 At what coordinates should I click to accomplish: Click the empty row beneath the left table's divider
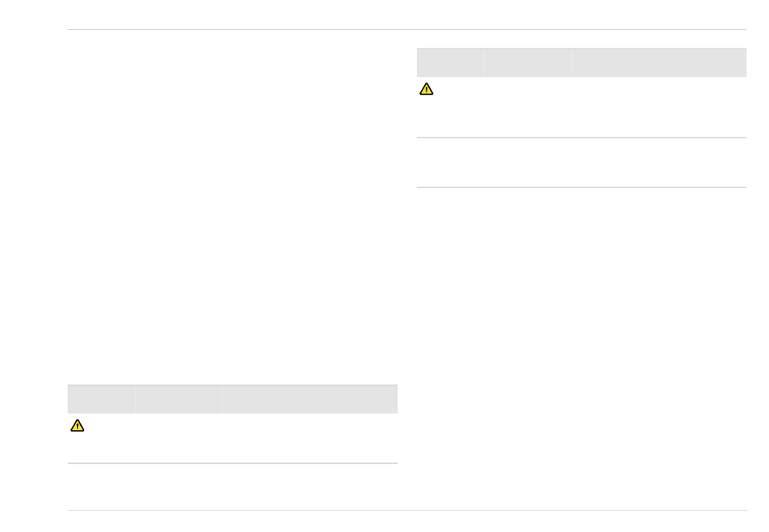232,487
